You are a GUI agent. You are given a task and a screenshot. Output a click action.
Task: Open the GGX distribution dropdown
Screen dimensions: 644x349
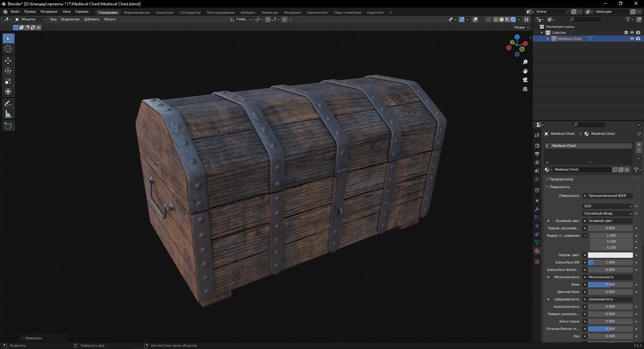click(608, 206)
